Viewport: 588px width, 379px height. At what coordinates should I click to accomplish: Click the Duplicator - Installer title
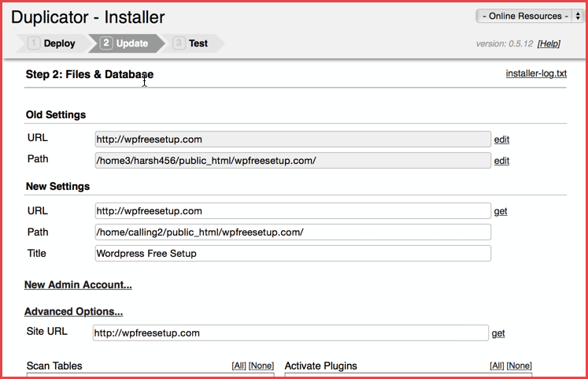coord(87,17)
